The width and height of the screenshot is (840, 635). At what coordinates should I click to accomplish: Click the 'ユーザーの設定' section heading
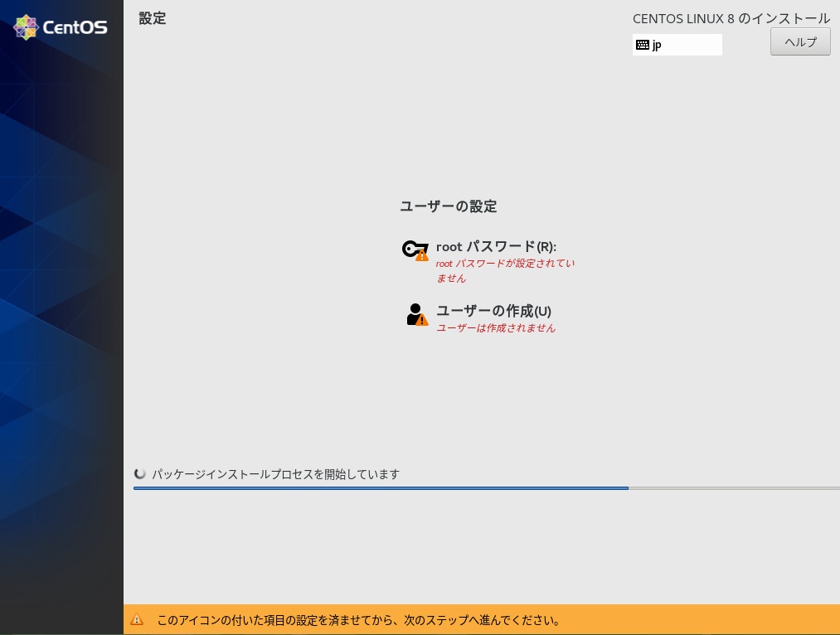[x=449, y=206]
